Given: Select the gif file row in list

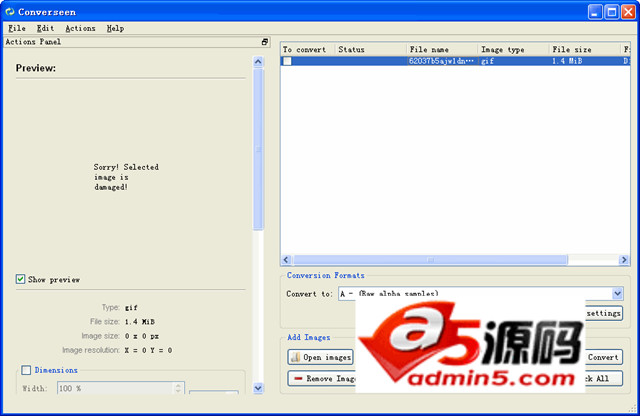Looking at the screenshot, I should coord(440,62).
